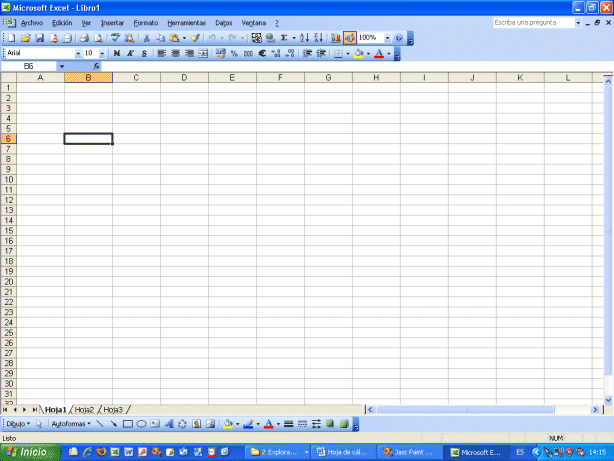The image size is (614, 461).
Task: Insert a text box
Action: click(x=155, y=424)
